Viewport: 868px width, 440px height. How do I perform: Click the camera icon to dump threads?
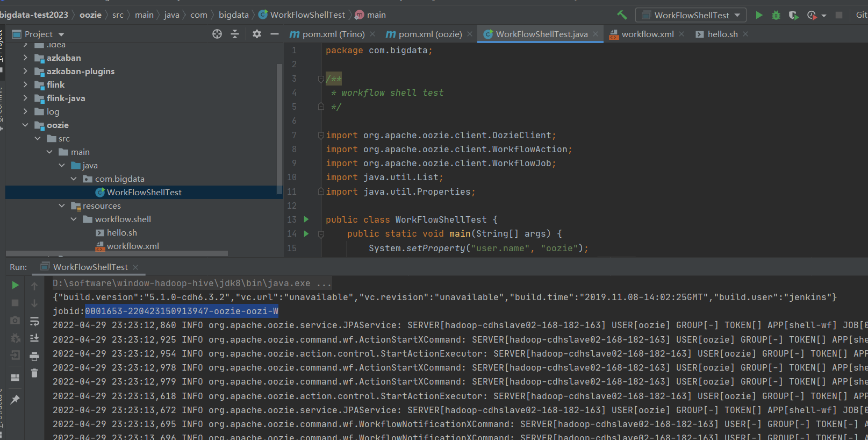click(x=15, y=321)
